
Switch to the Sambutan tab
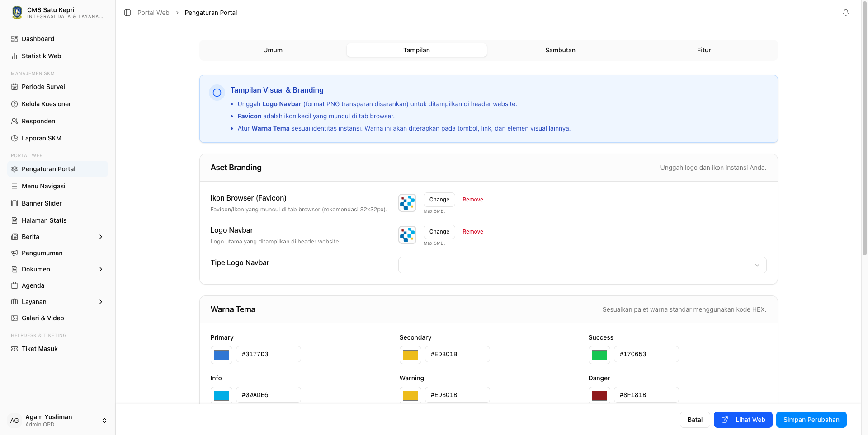(560, 50)
